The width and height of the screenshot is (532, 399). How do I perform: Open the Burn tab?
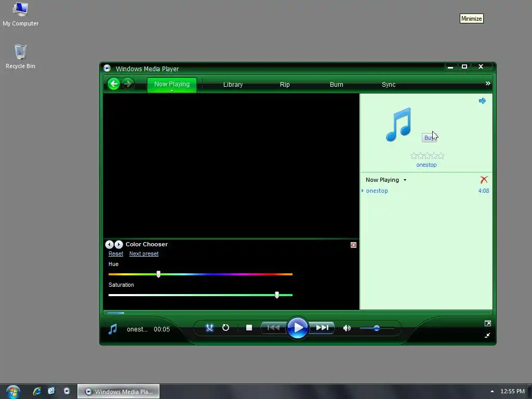(336, 85)
